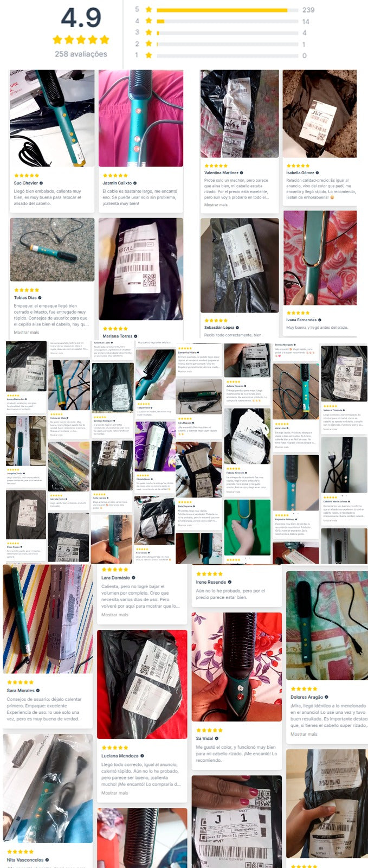Open Ivana Fernandes's brush photo

click(x=320, y=258)
